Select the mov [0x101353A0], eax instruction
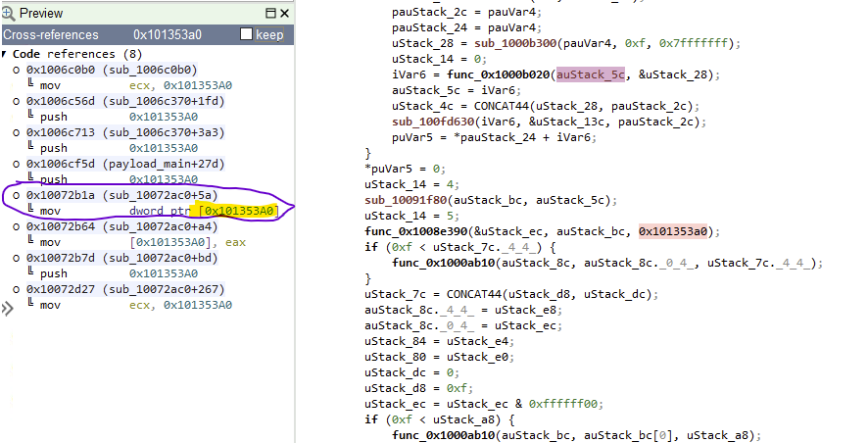868x443 pixels. coord(143,242)
